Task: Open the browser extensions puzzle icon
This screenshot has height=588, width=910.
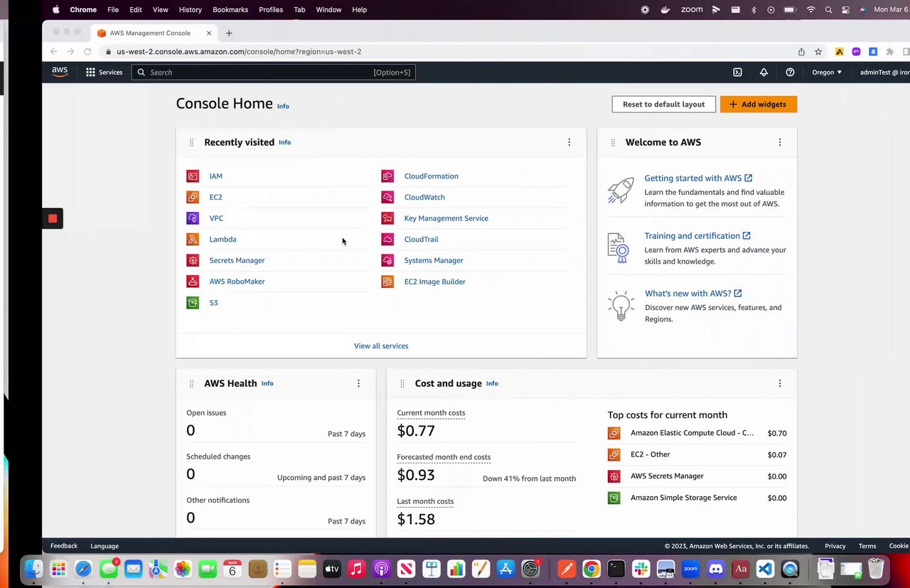Action: [889, 52]
